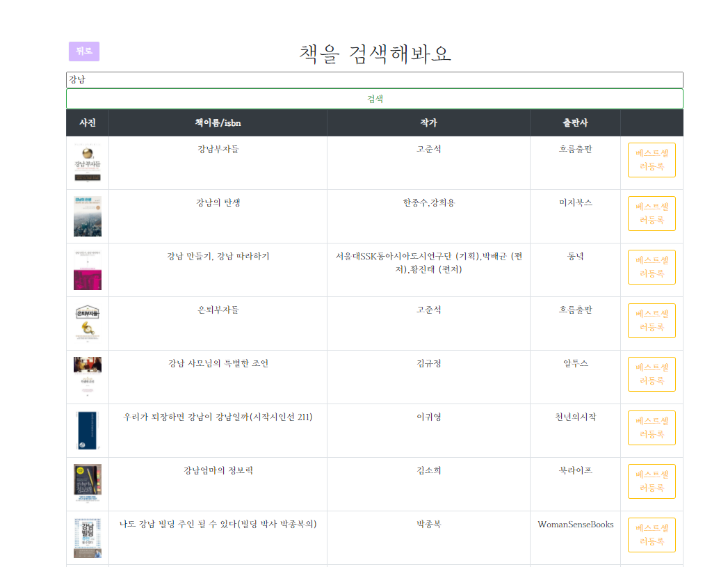Click the 은퇴부자들 book cover thumbnail
The height and width of the screenshot is (567, 728).
pos(88,324)
